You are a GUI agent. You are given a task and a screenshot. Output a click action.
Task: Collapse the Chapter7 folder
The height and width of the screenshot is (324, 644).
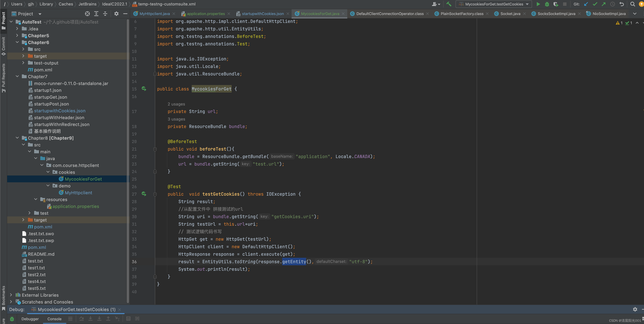pyautogui.click(x=17, y=76)
